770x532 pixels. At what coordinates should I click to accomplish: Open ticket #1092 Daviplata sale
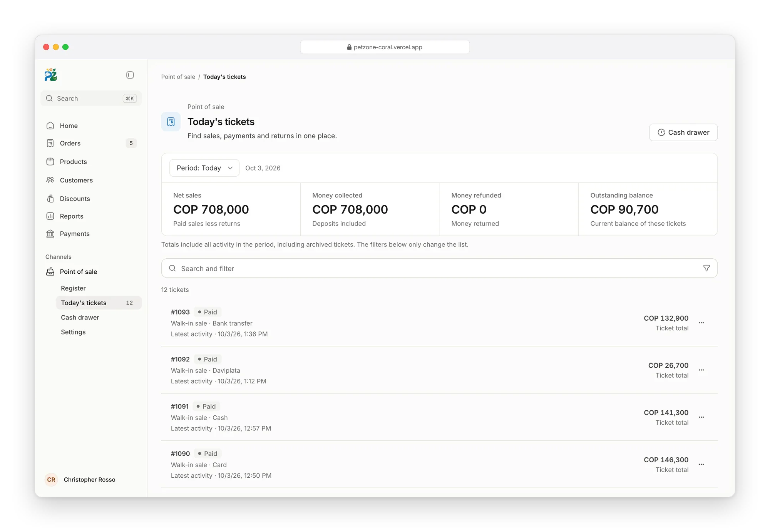[439, 370]
